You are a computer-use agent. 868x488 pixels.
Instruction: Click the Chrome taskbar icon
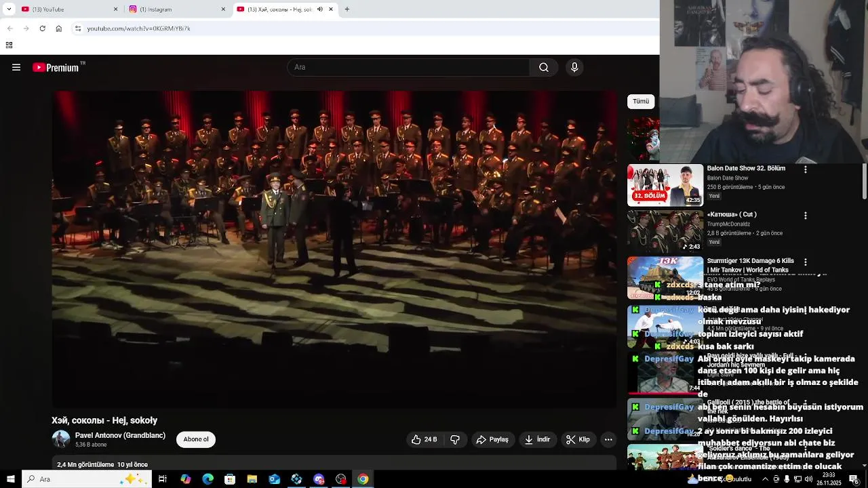tap(363, 479)
